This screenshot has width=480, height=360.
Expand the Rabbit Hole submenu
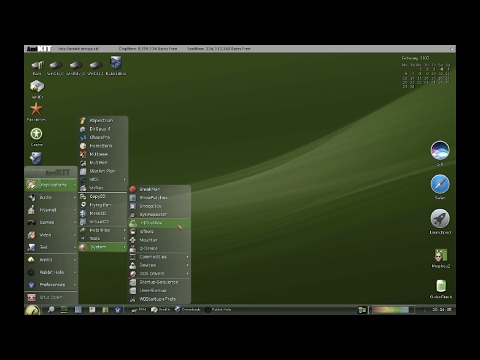click(x=51, y=272)
